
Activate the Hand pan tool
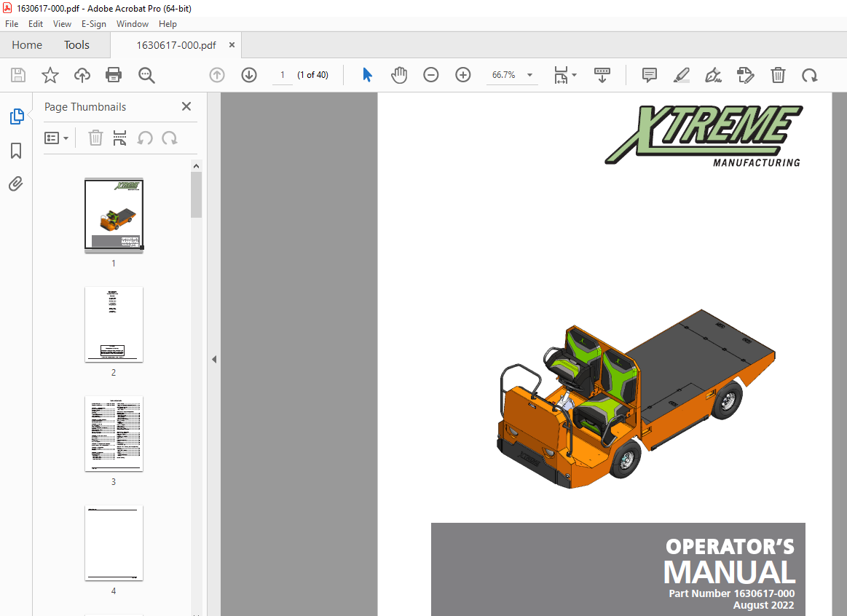[x=399, y=75]
